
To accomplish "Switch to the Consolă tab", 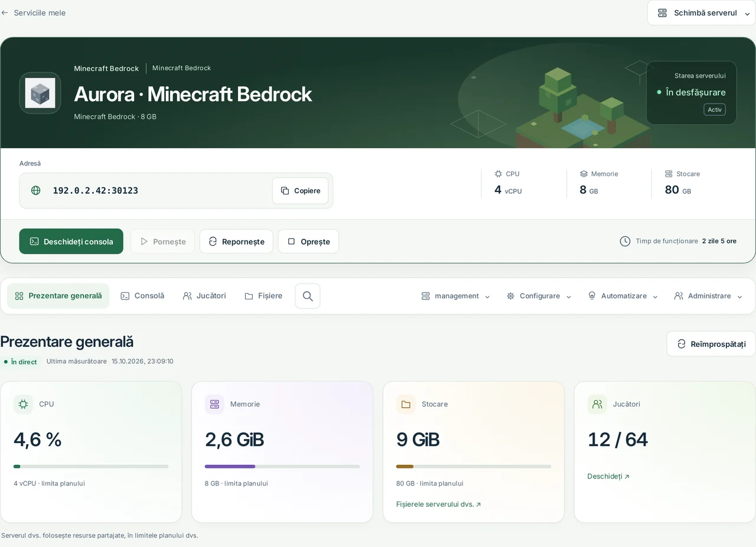I will pyautogui.click(x=142, y=296).
